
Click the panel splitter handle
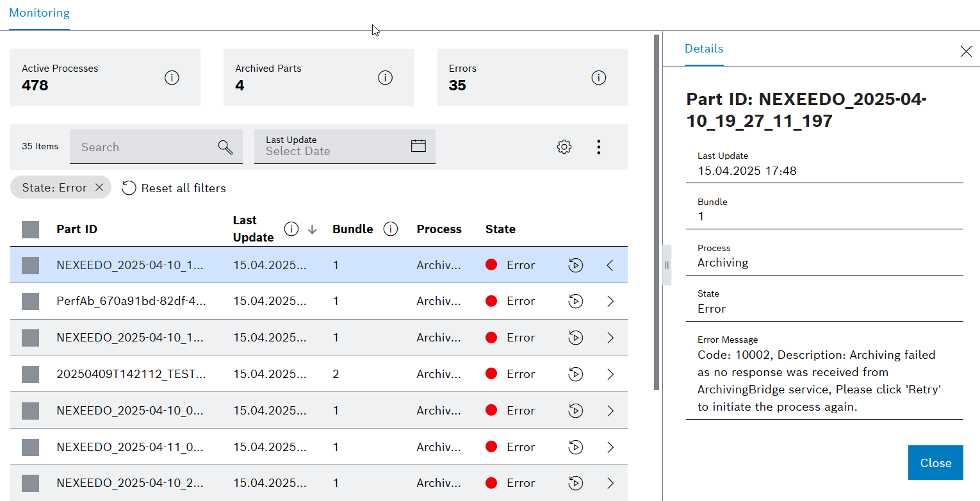[666, 265]
